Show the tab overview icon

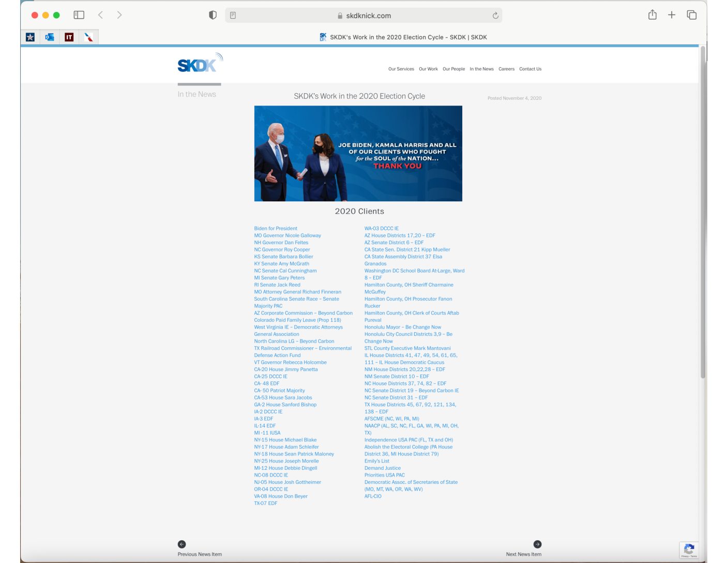tap(691, 15)
